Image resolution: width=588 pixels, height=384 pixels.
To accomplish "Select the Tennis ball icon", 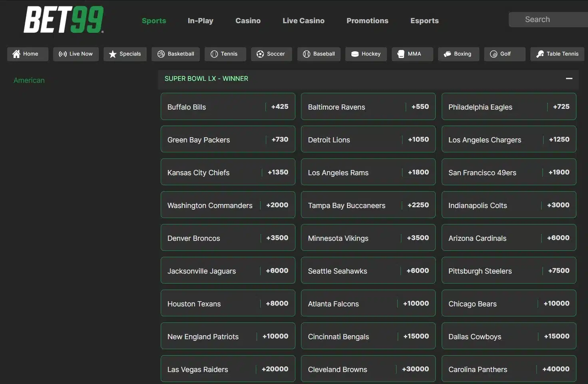I will coord(214,54).
